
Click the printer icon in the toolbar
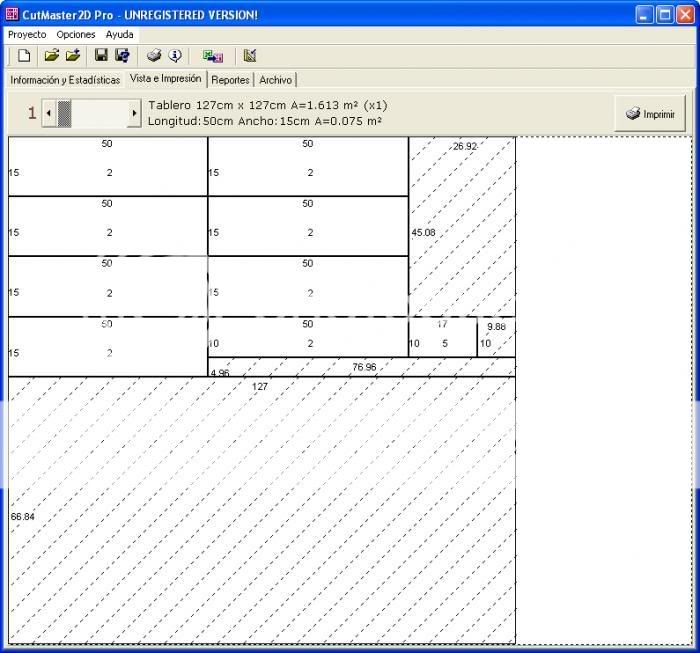coord(154,56)
